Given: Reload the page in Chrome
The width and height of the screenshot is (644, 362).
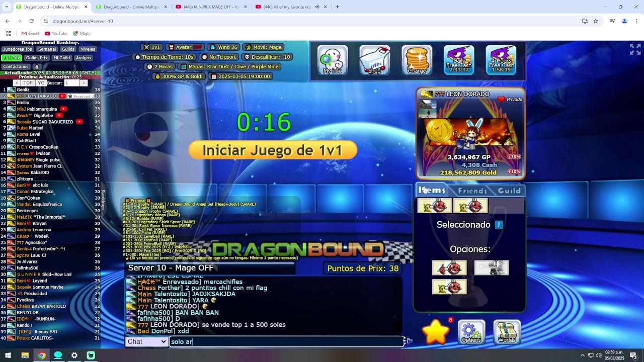Looking at the screenshot, I should pos(31,21).
